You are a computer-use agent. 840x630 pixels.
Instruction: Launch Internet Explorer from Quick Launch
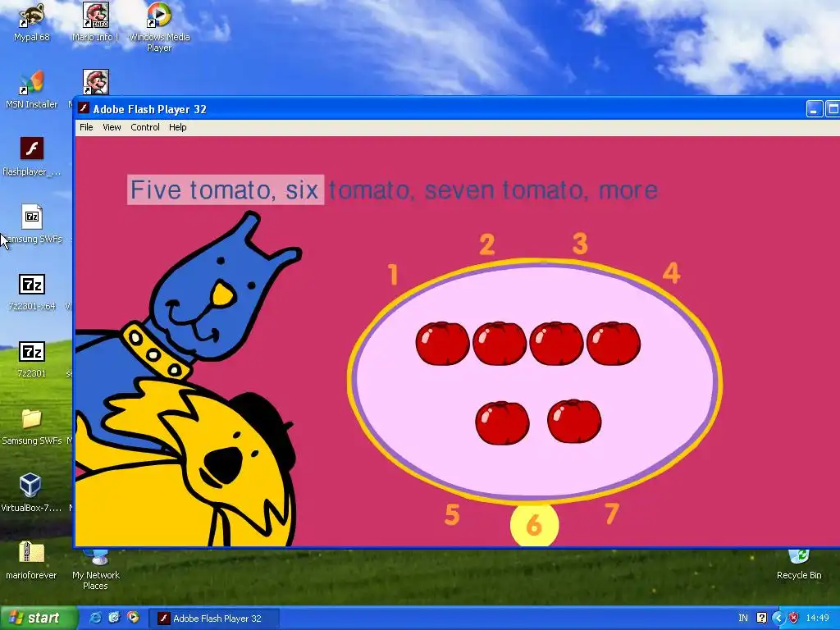point(95,618)
